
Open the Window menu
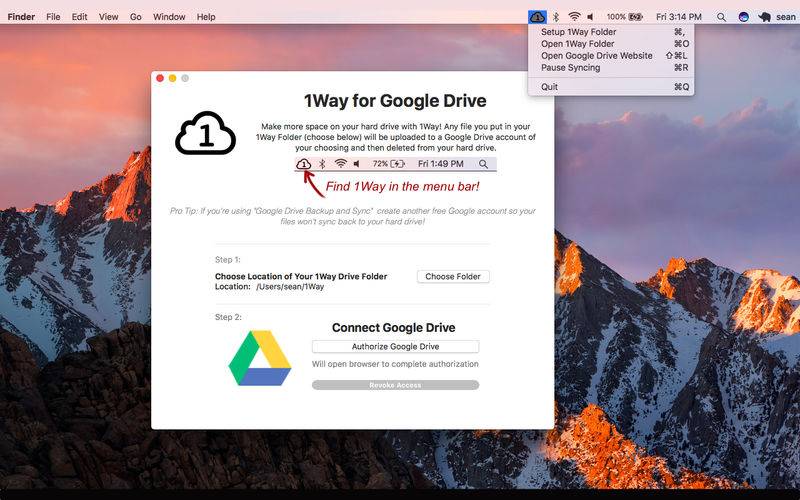click(169, 17)
